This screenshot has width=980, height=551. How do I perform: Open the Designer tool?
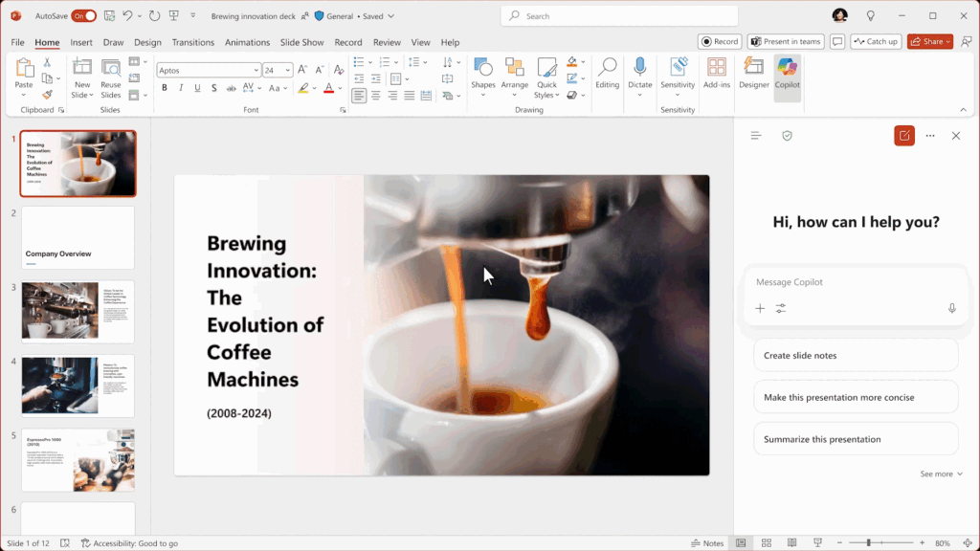[x=753, y=73]
